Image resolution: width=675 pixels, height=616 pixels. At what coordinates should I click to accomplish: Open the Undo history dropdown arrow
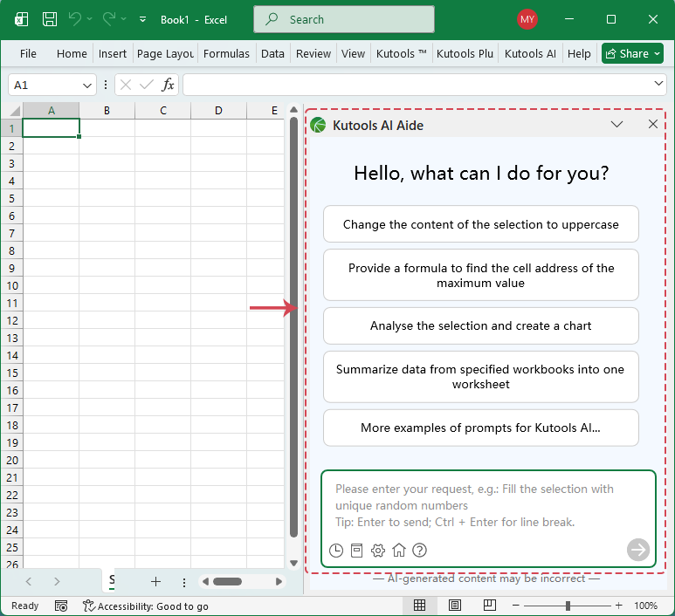tap(90, 19)
